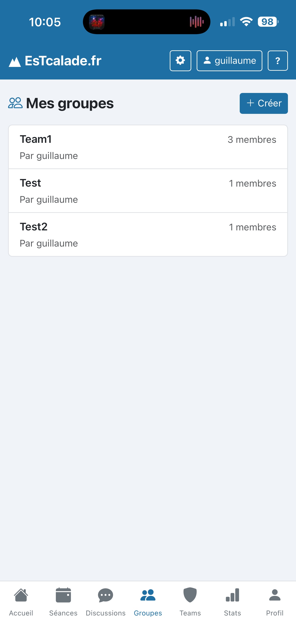Tap the Wi-Fi status icon

246,22
